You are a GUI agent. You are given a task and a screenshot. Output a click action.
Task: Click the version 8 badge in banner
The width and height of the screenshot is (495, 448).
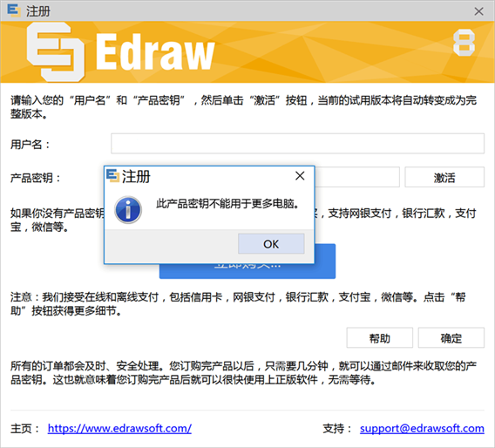click(464, 43)
